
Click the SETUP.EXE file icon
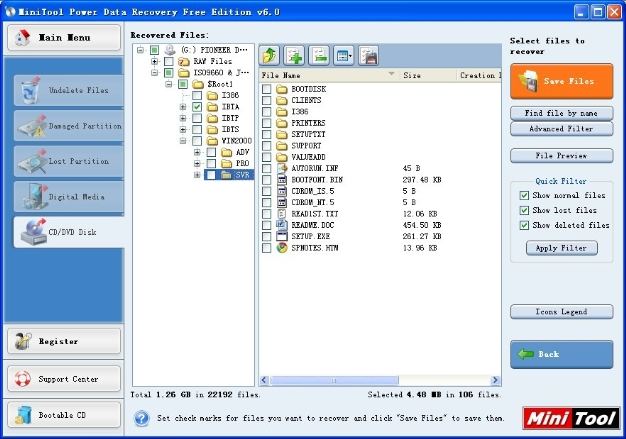(282, 236)
